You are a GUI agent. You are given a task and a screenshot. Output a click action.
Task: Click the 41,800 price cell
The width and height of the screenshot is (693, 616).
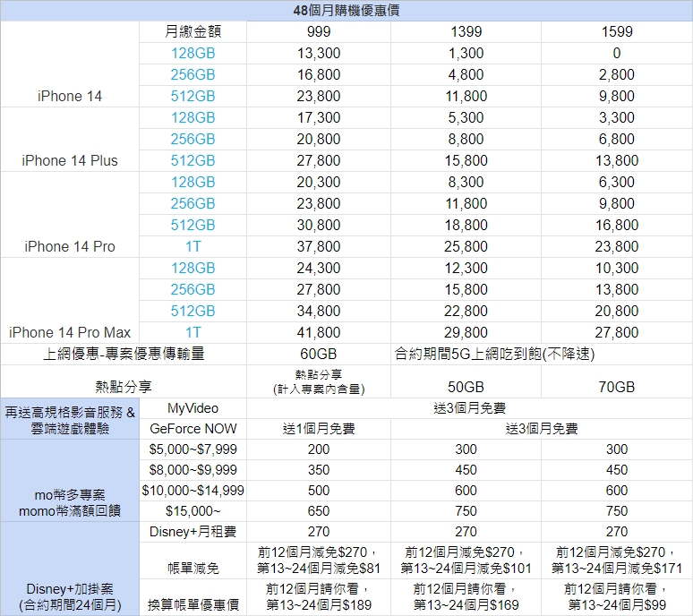319,332
